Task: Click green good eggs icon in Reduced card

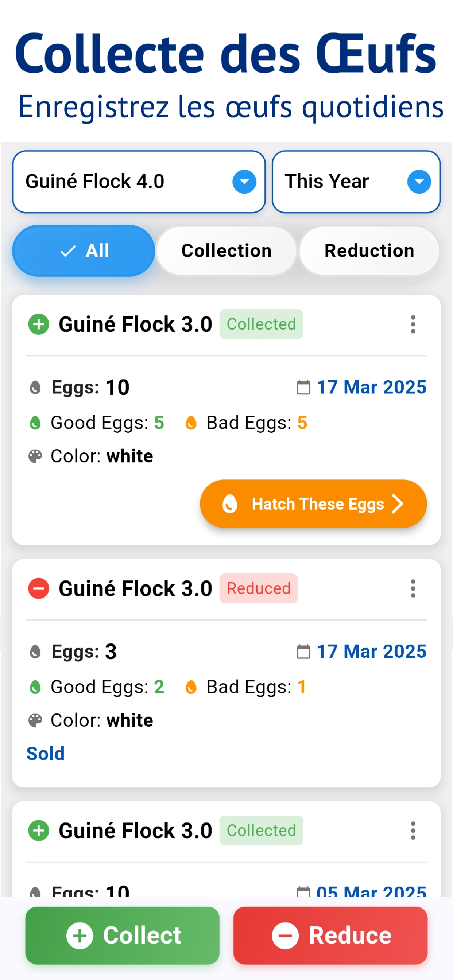Action: tap(35, 687)
